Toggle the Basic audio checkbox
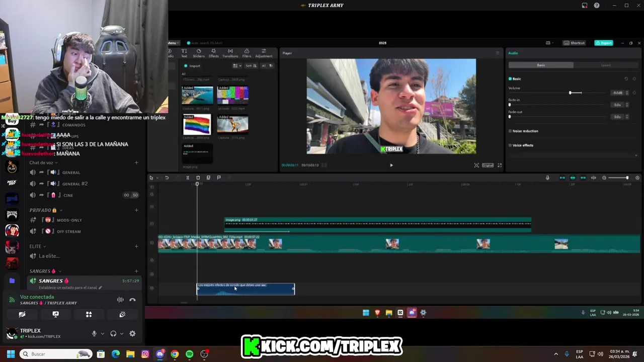The image size is (644, 362). click(510, 79)
